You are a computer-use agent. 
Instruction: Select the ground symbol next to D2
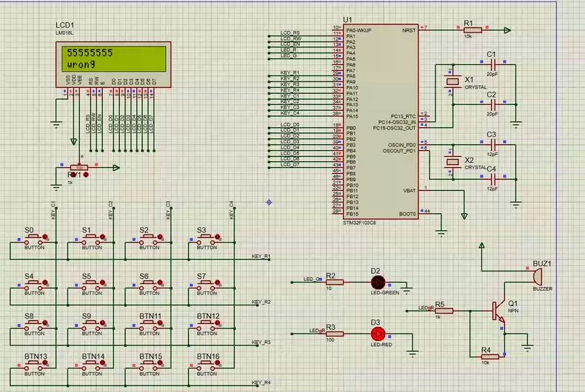(x=407, y=290)
